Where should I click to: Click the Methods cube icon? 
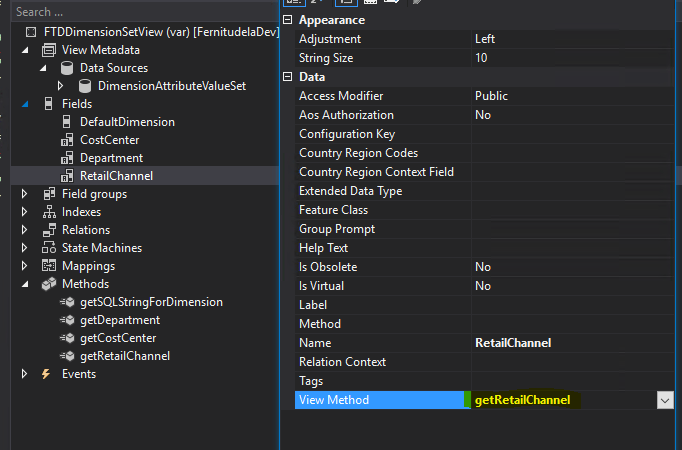(48, 284)
